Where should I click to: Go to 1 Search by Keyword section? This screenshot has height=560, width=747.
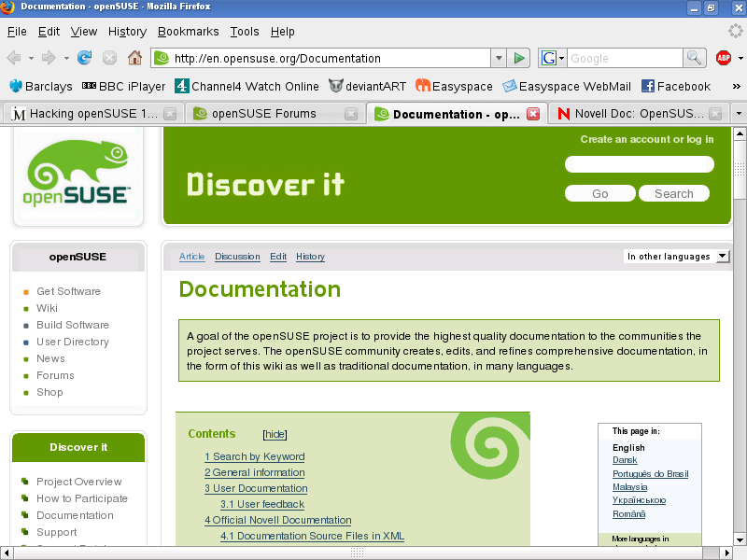(x=254, y=456)
